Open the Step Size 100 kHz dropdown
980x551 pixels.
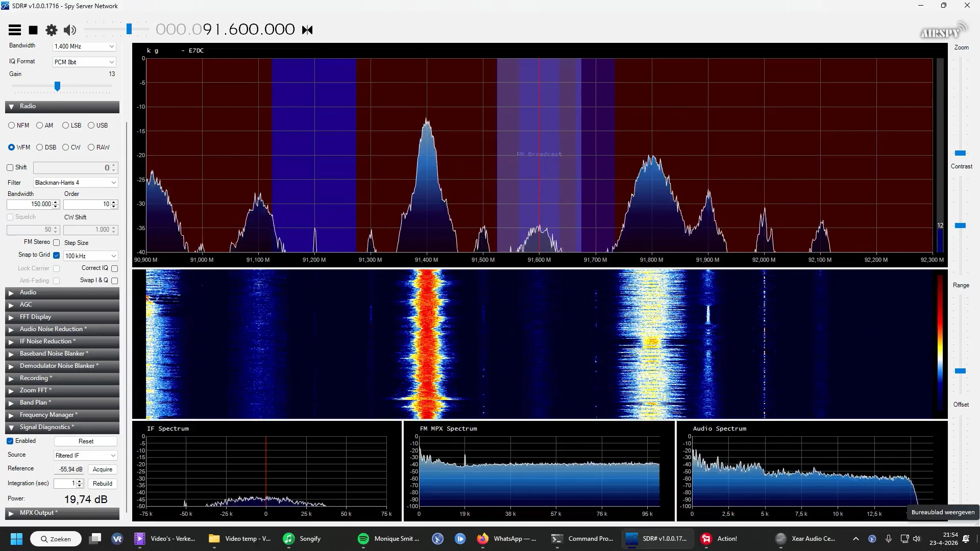[x=91, y=256]
